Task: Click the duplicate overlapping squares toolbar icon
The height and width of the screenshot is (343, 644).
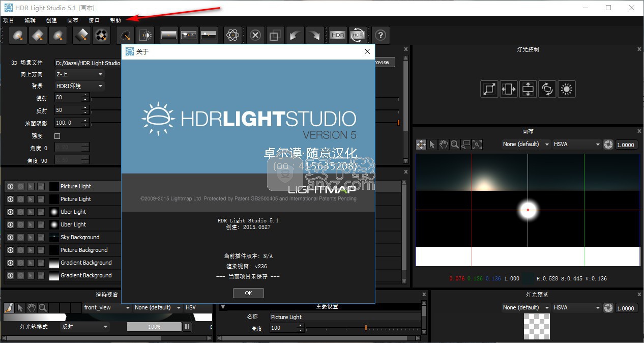Action: [x=275, y=35]
